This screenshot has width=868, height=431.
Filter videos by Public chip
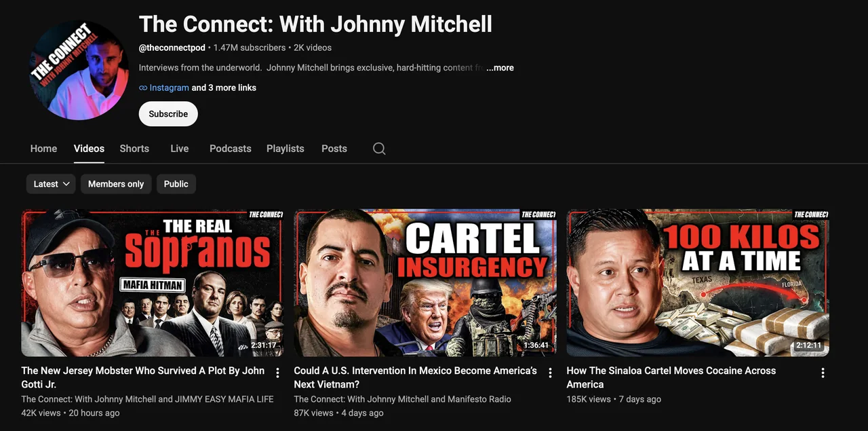(x=176, y=184)
